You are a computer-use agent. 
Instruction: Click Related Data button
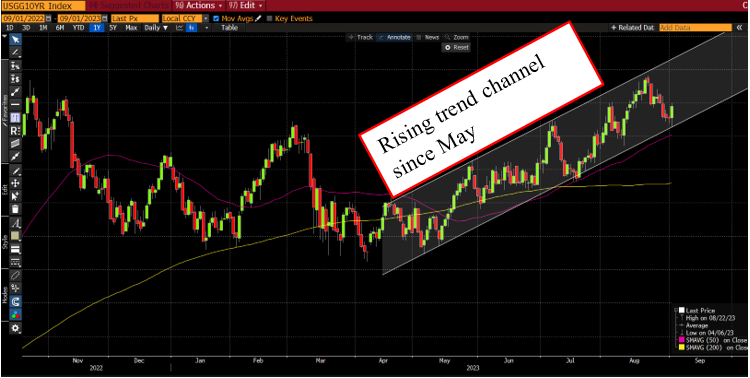632,28
